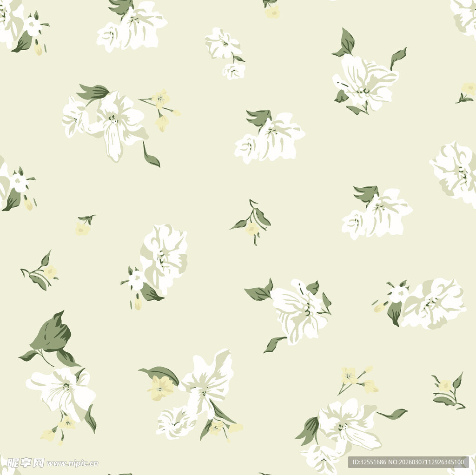Select the green stem sprig near the serial number
This screenshot has height=475, width=476.
448,391
